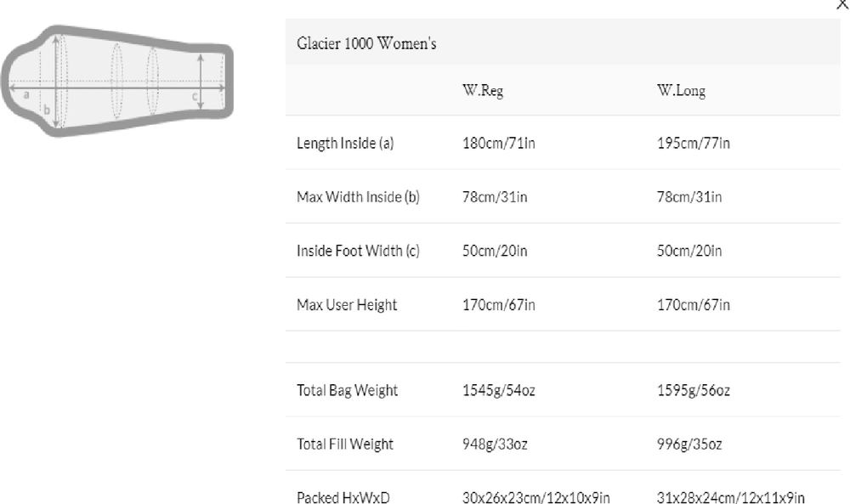Select the 996g/35oz fill weight value

689,444
